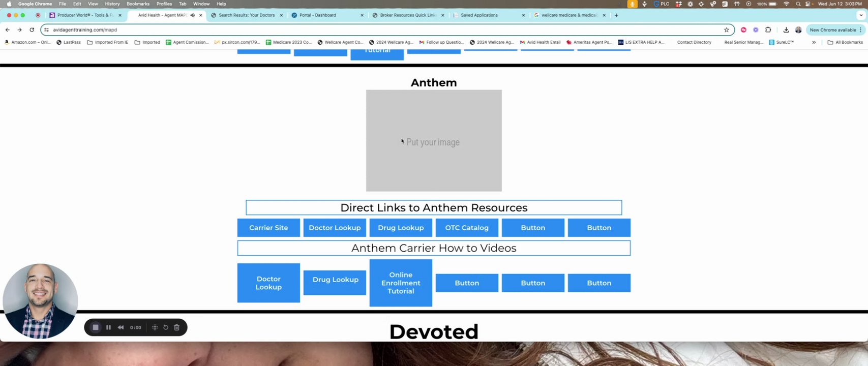Open the Medicare 2023 Co... bookmark
Image resolution: width=868 pixels, height=366 pixels.
288,42
